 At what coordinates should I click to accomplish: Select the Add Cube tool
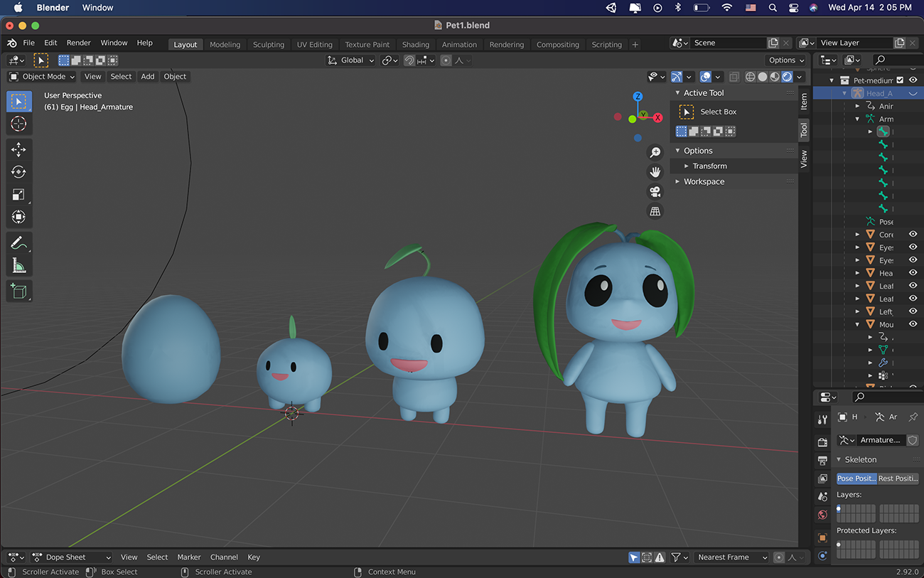(19, 291)
